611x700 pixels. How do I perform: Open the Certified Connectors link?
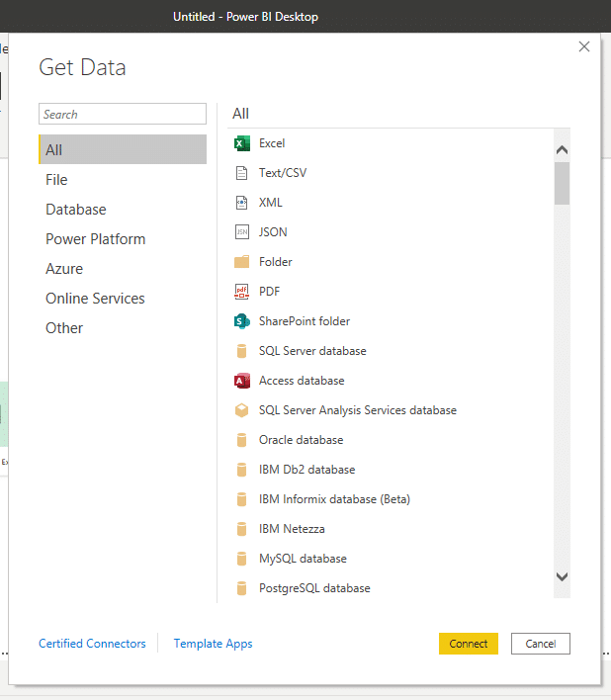point(92,644)
